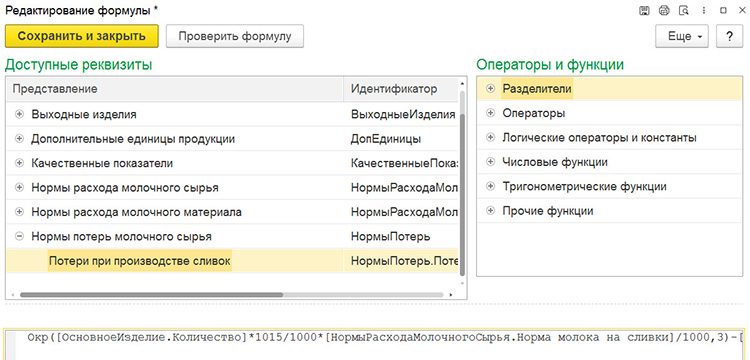Expand the Разделители plus icon
Viewport: 750px width, 360px height.
pyautogui.click(x=490, y=88)
